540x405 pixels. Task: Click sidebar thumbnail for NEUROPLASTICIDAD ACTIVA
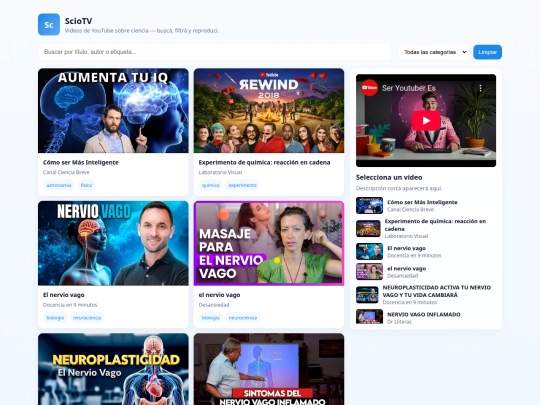367,295
